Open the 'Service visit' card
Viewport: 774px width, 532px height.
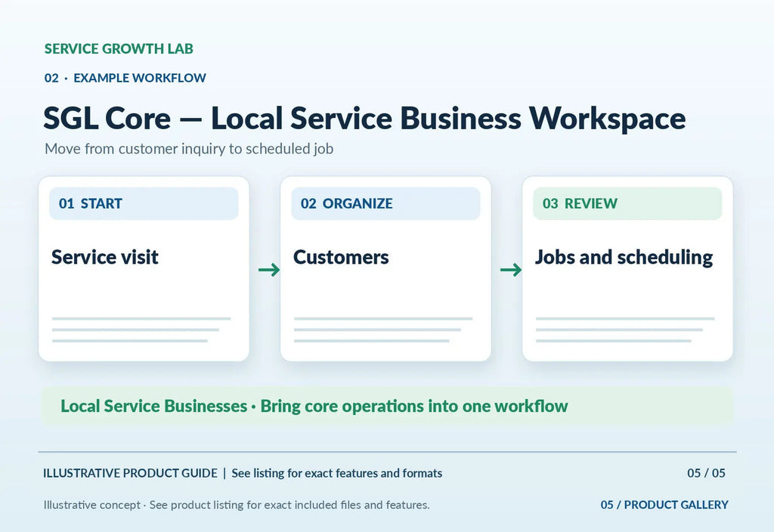[x=144, y=269]
